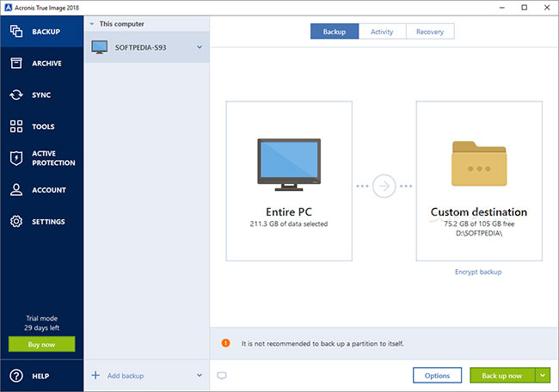
Task: Click the plus icon beside Add backup
Action: click(95, 376)
